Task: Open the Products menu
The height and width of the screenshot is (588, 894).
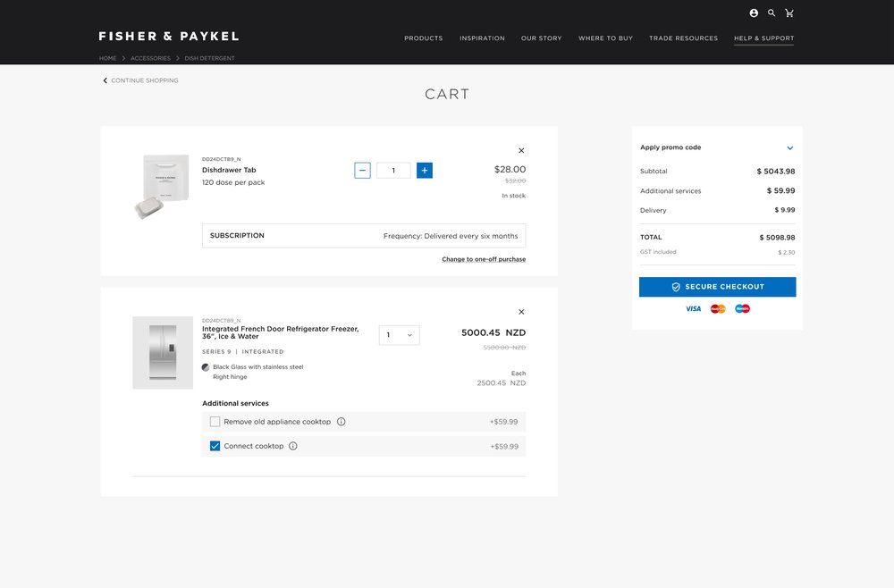Action: (423, 38)
